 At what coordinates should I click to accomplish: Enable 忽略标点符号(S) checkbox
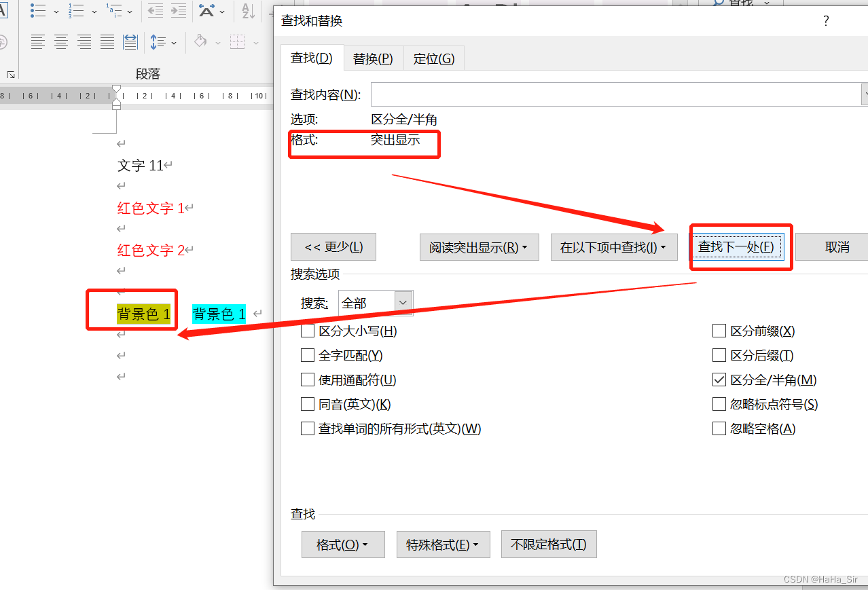[x=719, y=405]
